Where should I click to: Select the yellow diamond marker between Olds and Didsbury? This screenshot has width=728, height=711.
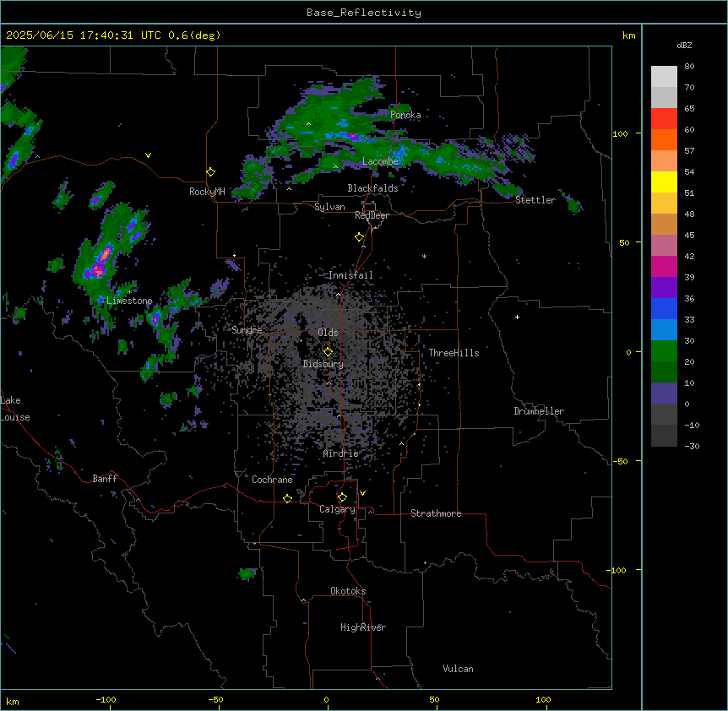pos(328,351)
